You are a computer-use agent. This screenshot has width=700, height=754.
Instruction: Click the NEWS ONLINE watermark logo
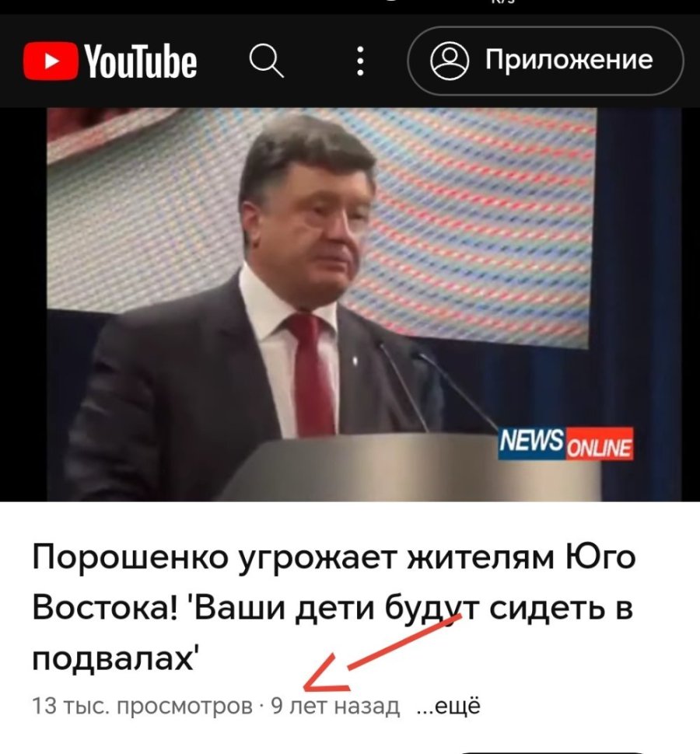(565, 443)
